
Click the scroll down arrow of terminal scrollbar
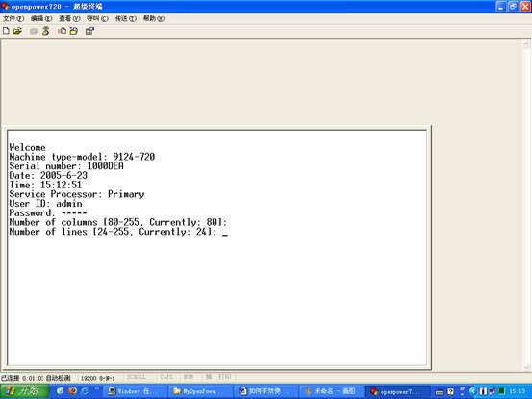click(526, 367)
